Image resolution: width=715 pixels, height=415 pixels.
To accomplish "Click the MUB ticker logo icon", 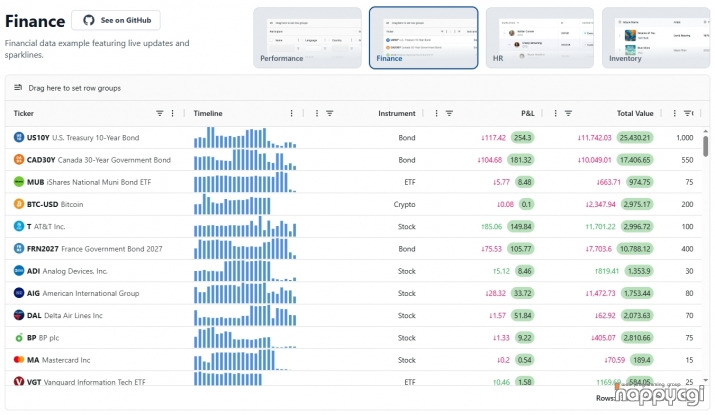I will click(19, 182).
